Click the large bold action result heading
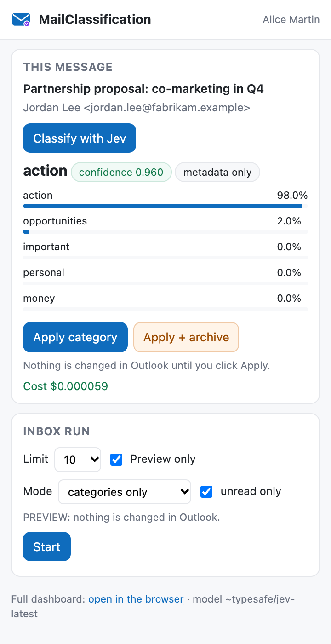 tap(45, 171)
